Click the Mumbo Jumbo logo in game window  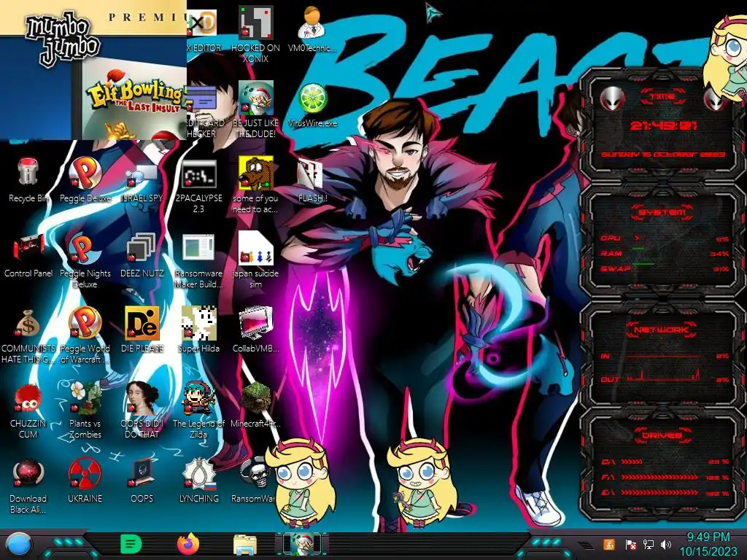coord(62,39)
